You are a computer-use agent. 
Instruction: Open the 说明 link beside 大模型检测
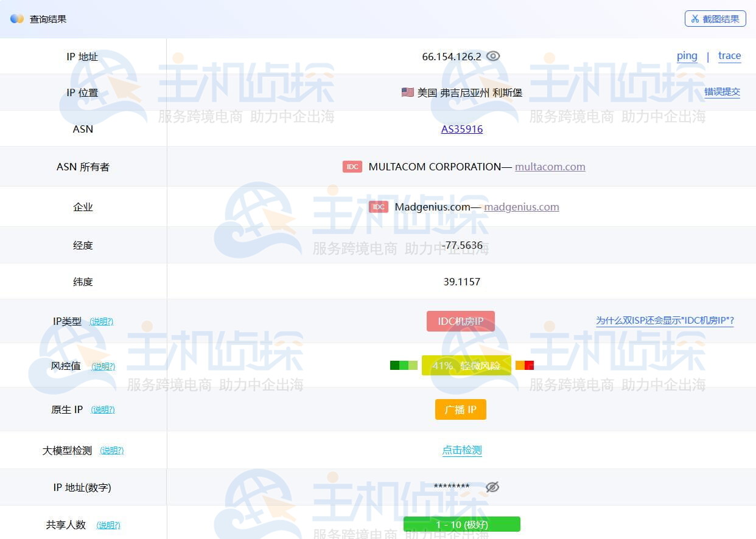tap(111, 451)
